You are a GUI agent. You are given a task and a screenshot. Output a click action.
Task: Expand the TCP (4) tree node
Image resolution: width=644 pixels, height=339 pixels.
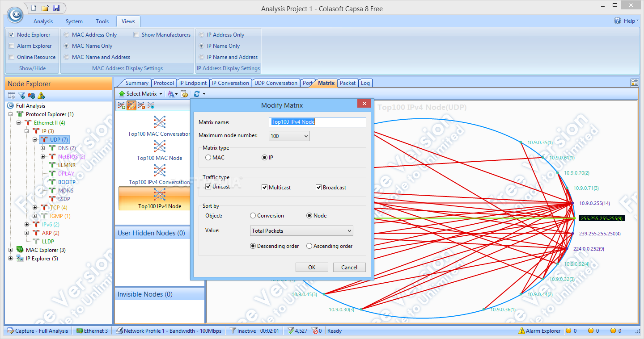coord(35,208)
